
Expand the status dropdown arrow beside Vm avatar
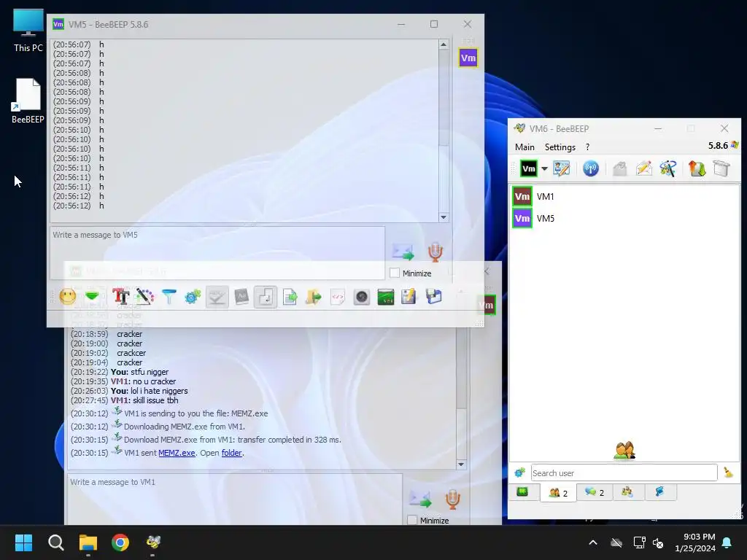coord(544,168)
